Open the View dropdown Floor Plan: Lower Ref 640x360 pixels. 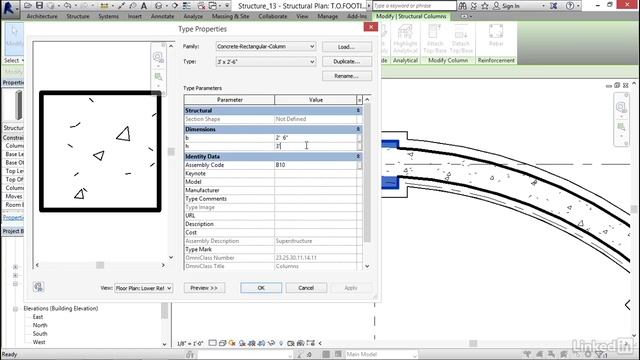point(143,288)
